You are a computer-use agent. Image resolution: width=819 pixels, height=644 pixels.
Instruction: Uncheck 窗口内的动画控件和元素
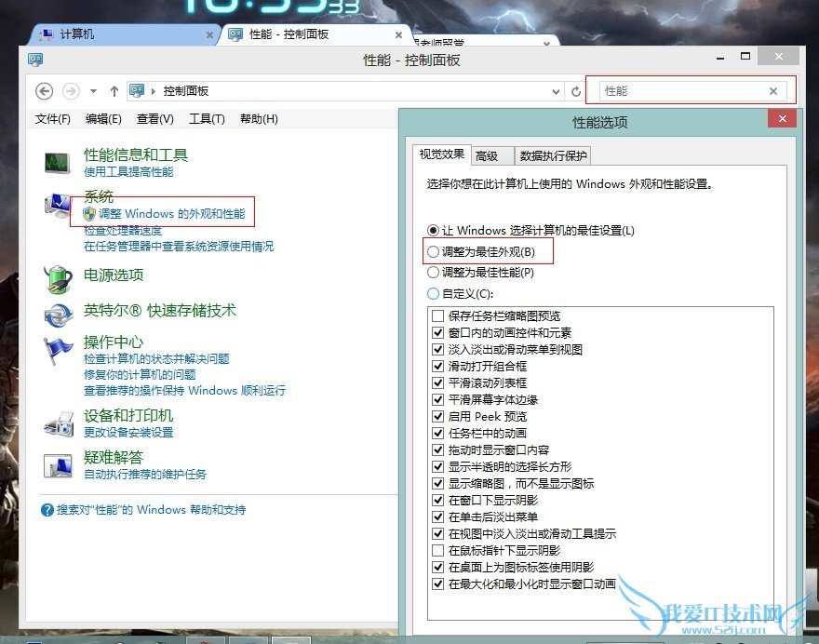click(x=437, y=332)
